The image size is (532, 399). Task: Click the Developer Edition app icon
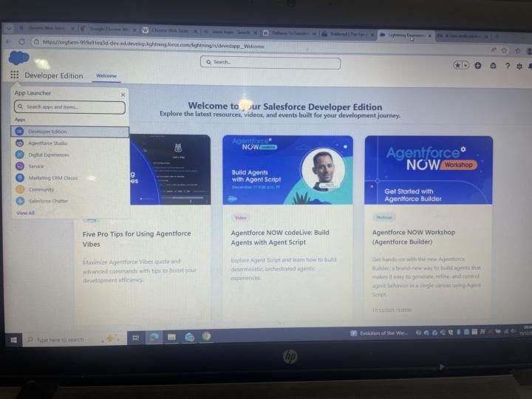(19, 132)
